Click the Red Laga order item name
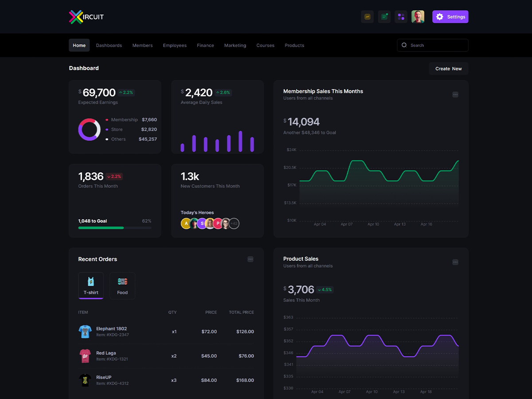 tap(106, 353)
